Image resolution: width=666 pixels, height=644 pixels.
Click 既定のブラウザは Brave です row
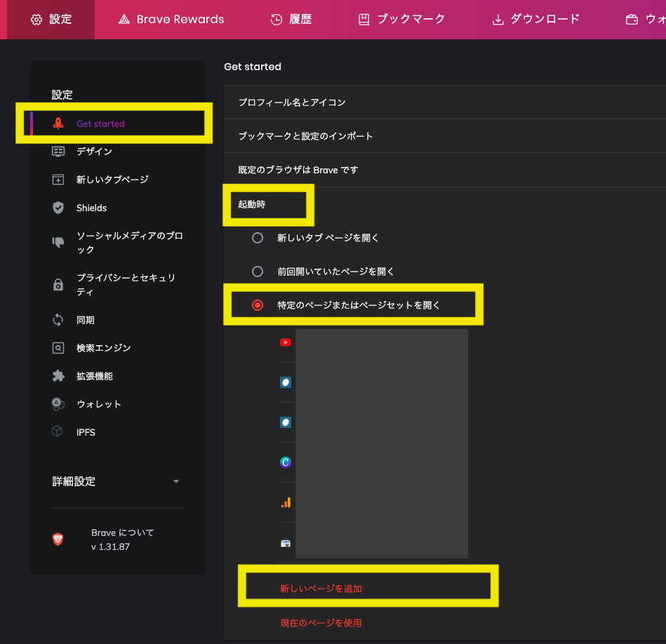tap(445, 170)
